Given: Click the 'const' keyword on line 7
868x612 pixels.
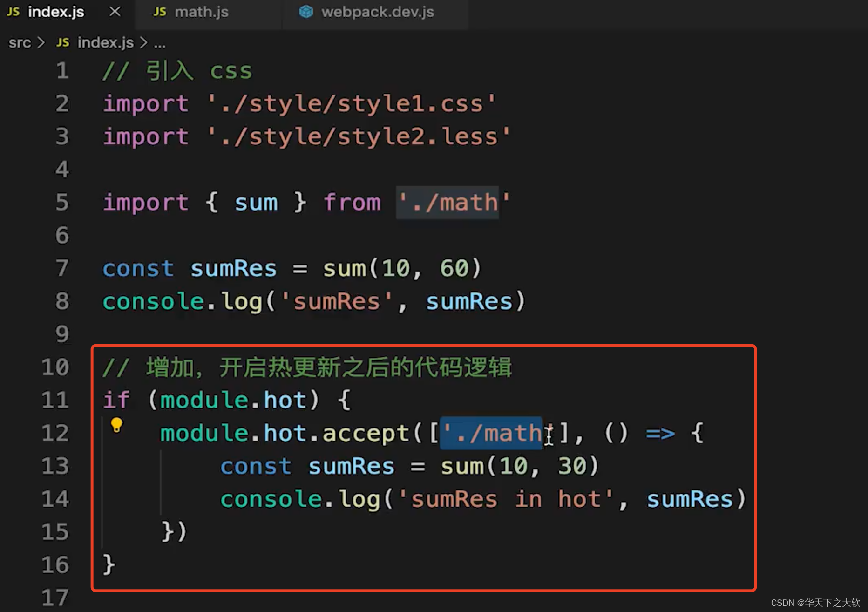Looking at the screenshot, I should coord(138,269).
